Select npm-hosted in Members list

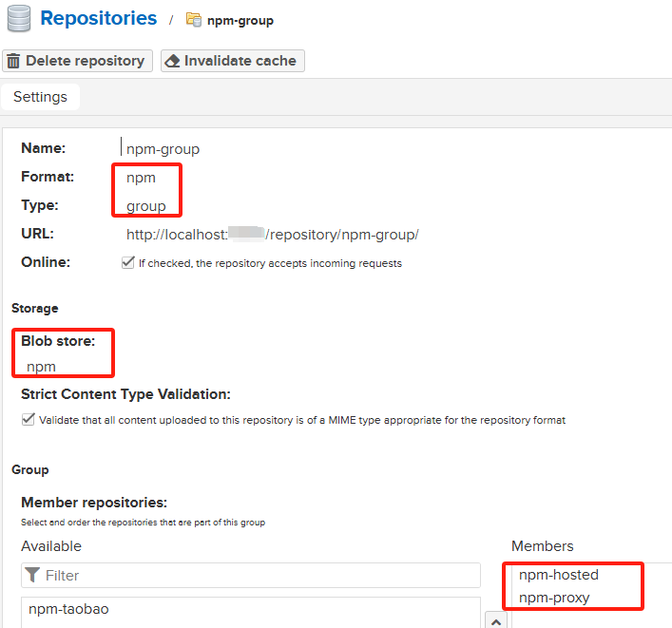pos(559,575)
